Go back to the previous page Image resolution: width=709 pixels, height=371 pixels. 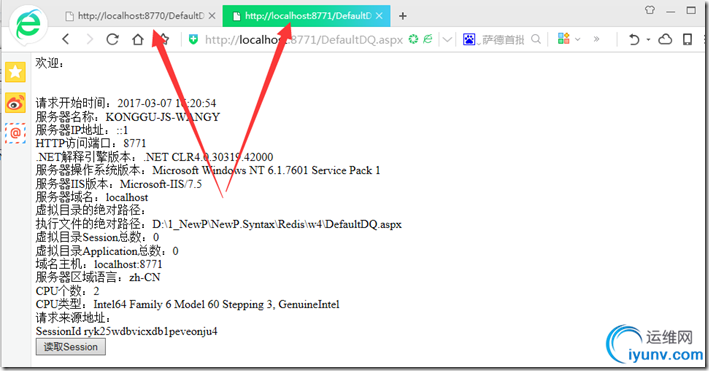coord(66,39)
